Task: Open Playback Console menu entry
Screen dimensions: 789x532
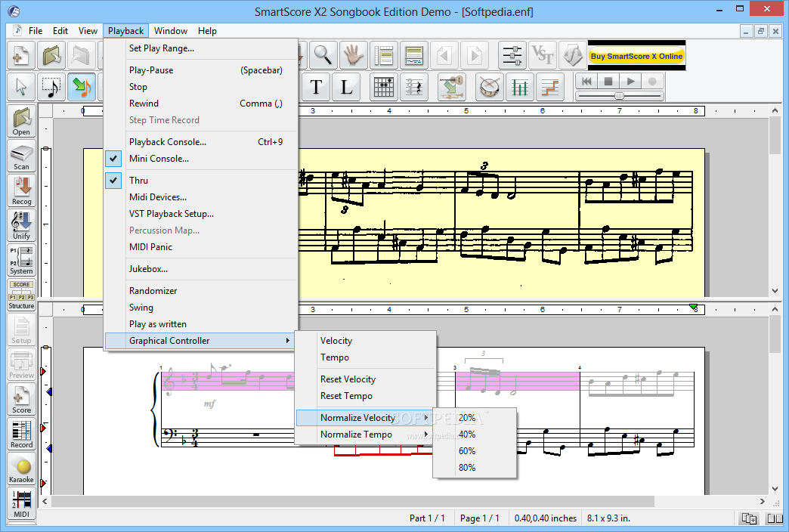Action: tap(201, 142)
